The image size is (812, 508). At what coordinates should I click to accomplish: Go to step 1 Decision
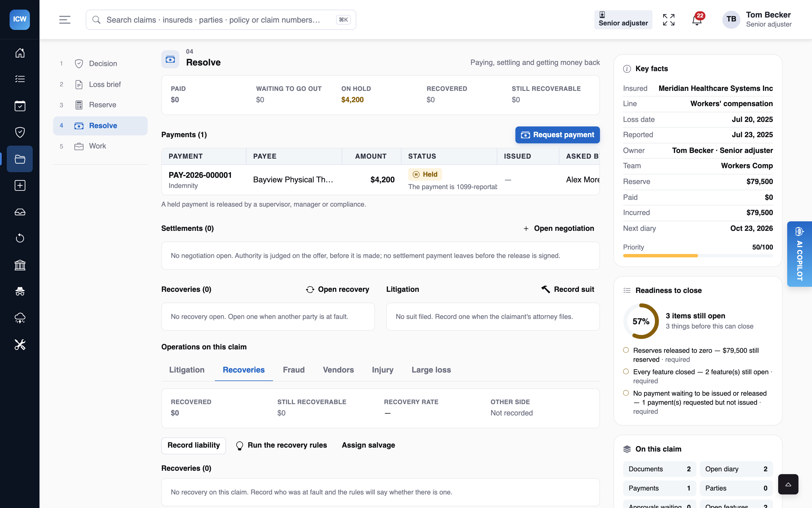click(x=100, y=63)
